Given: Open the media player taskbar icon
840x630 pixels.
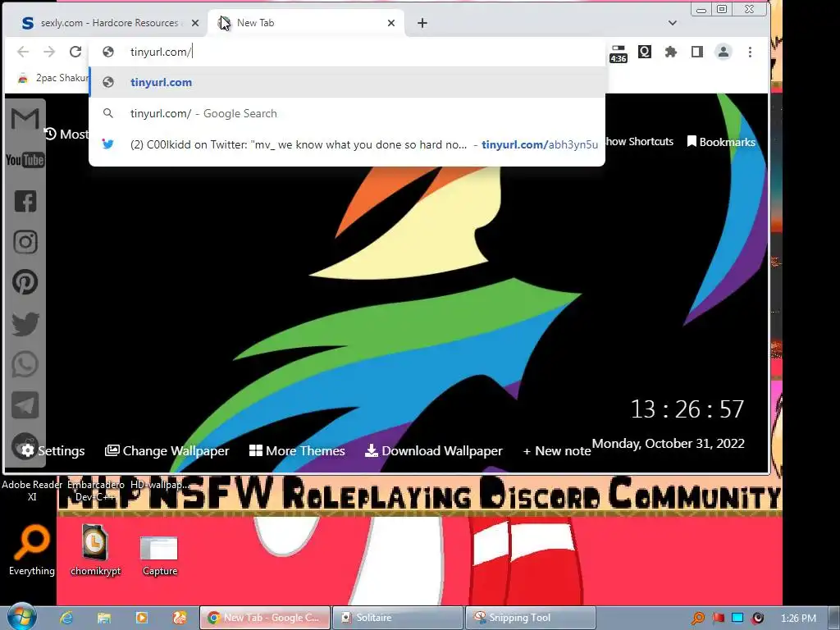Looking at the screenshot, I should click(x=141, y=618).
